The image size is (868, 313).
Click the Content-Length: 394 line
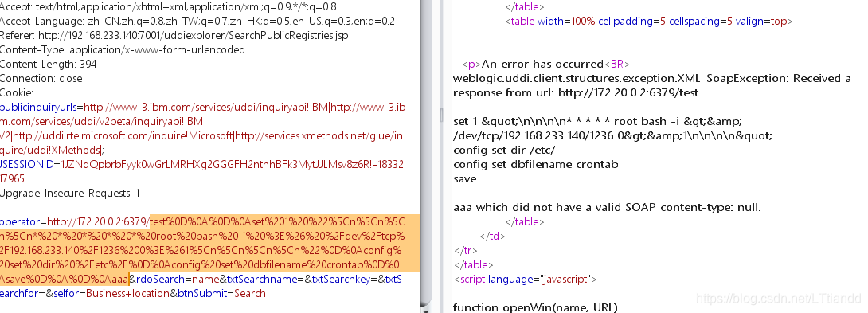click(48, 65)
